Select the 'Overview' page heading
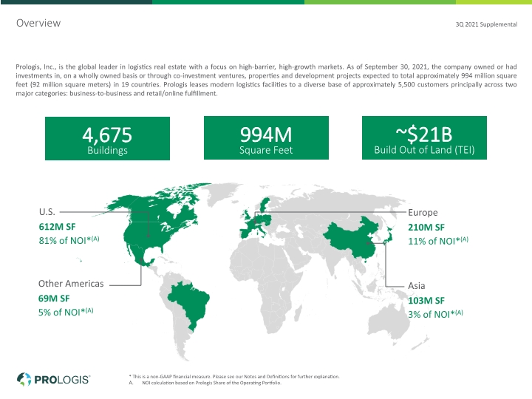The height and width of the screenshot is (399, 532). pos(38,23)
